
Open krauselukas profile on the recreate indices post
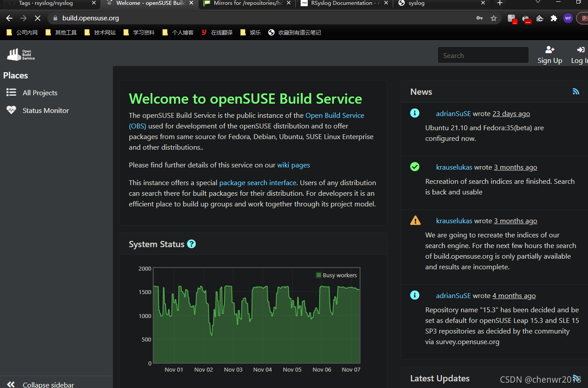point(454,221)
